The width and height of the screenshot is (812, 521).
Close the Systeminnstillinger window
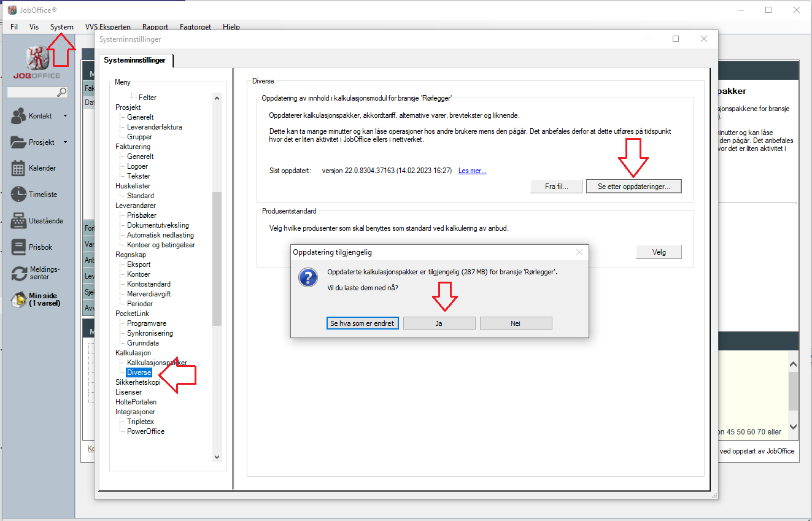pyautogui.click(x=704, y=39)
